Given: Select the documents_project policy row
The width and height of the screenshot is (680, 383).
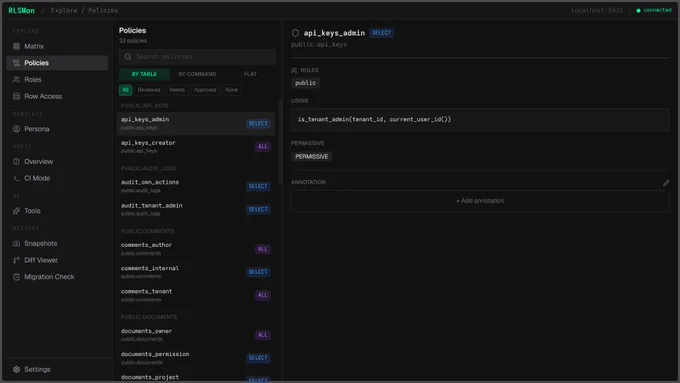Looking at the screenshot, I should (196, 377).
